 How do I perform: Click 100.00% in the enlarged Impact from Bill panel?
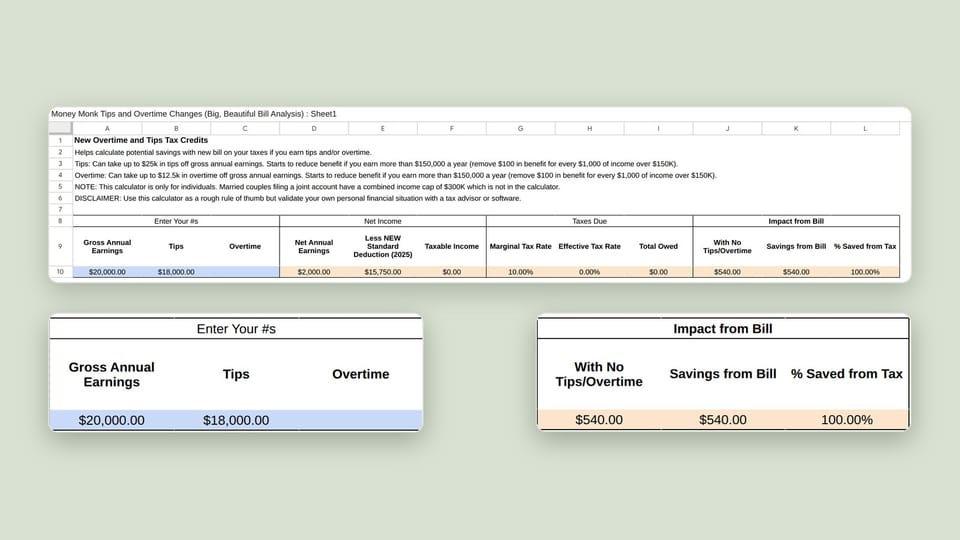pyautogui.click(x=847, y=420)
